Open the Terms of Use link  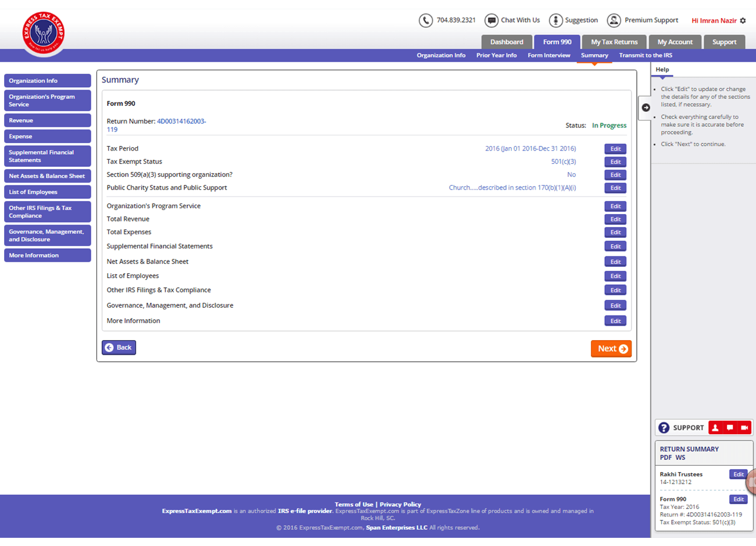tap(354, 505)
